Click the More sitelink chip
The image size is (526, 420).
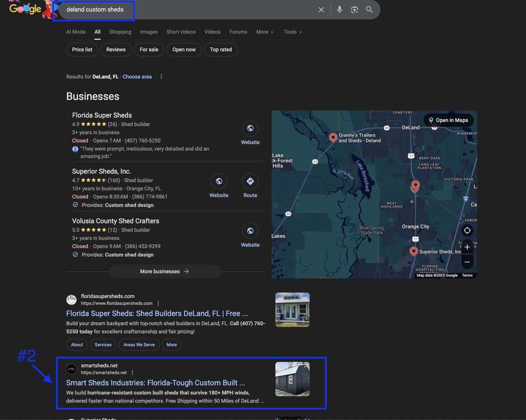pyautogui.click(x=172, y=345)
